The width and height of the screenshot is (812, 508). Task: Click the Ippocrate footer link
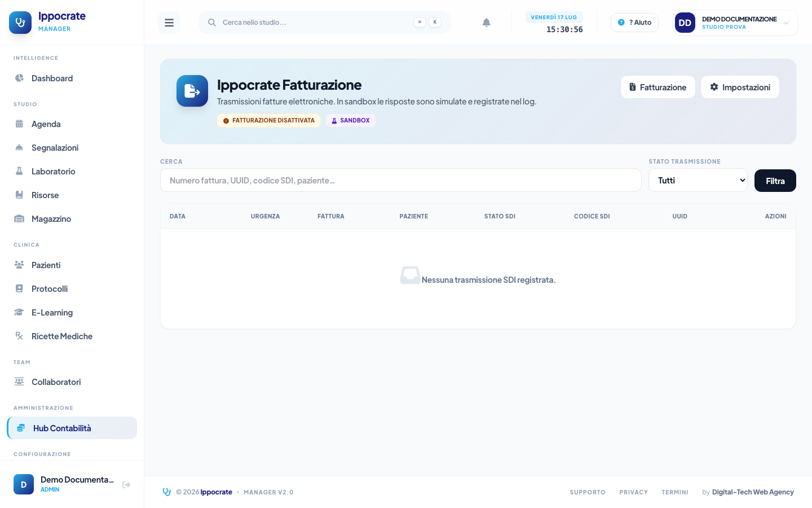(x=217, y=492)
